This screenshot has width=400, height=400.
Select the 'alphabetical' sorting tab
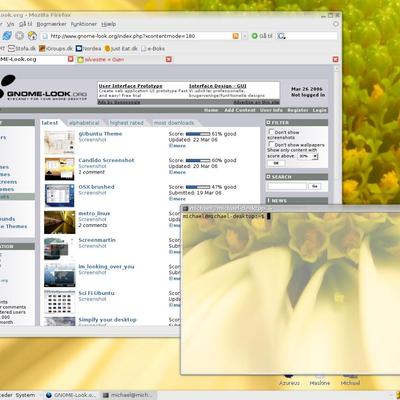[x=84, y=123]
